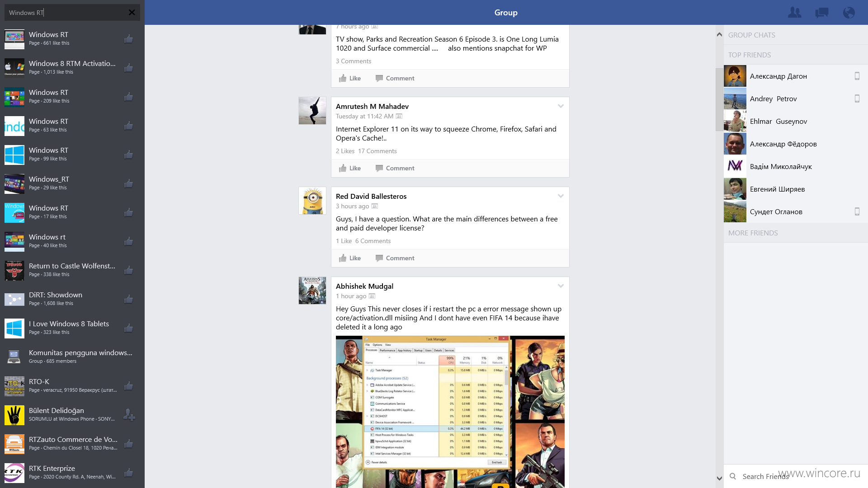Like the Return to Castle Wolfenstein page
The width and height of the screenshot is (868, 488).
tap(128, 270)
